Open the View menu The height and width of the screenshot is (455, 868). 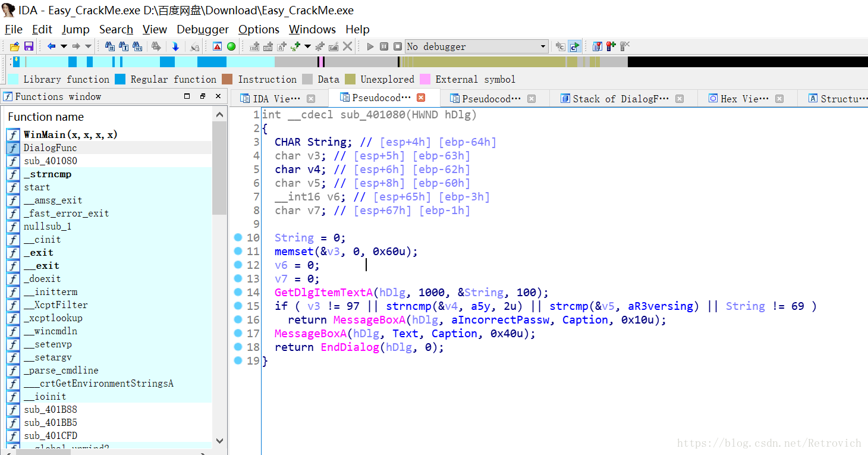click(155, 29)
